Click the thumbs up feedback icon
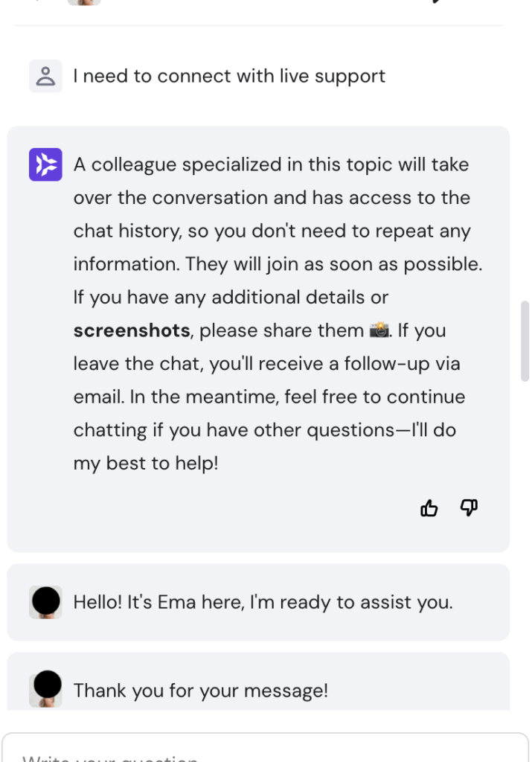This screenshot has height=762, width=532. click(429, 508)
